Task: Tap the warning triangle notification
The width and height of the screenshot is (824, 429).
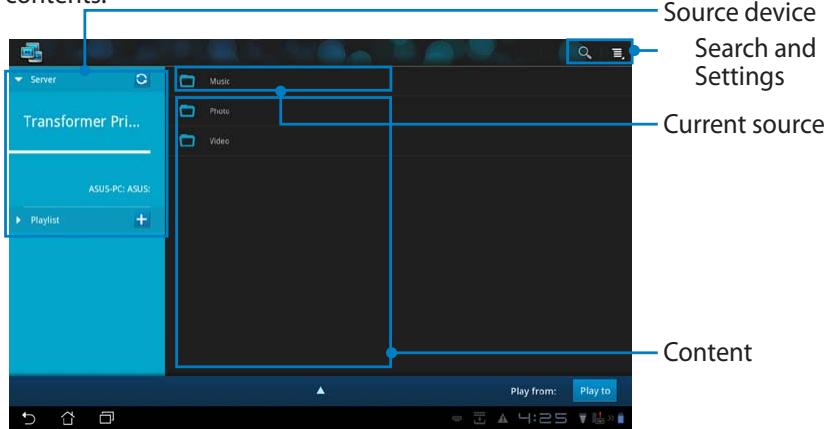Action: pos(503,419)
